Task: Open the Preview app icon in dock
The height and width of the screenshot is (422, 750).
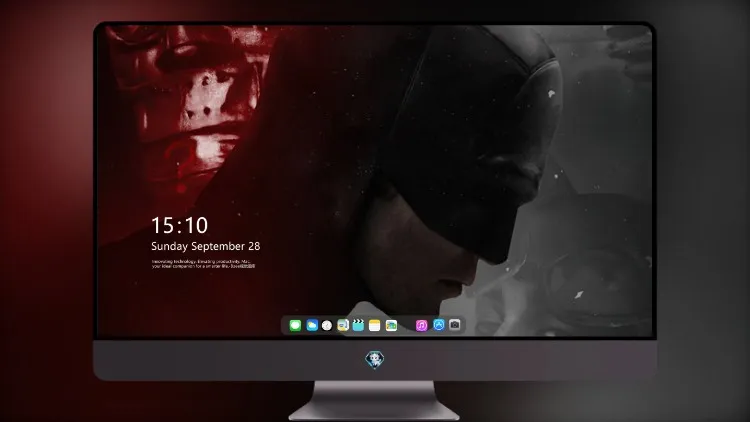Action: 342,325
